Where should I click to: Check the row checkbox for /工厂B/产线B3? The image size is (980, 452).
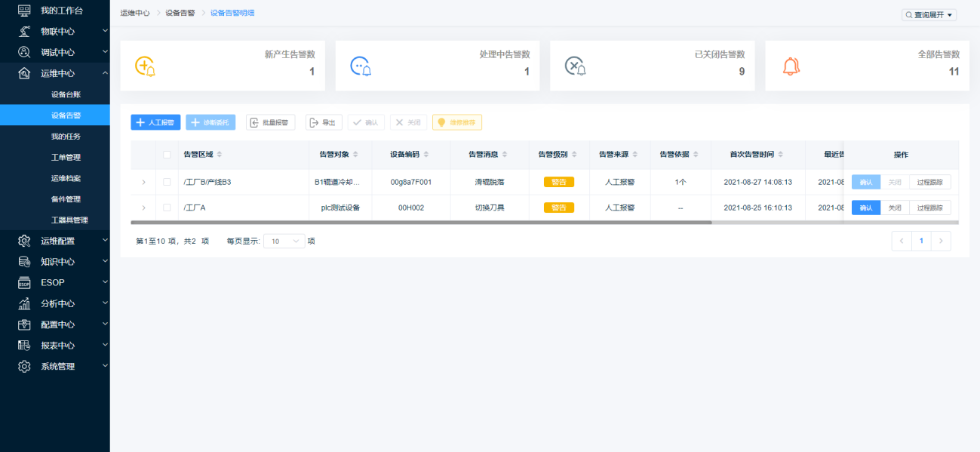click(x=167, y=182)
